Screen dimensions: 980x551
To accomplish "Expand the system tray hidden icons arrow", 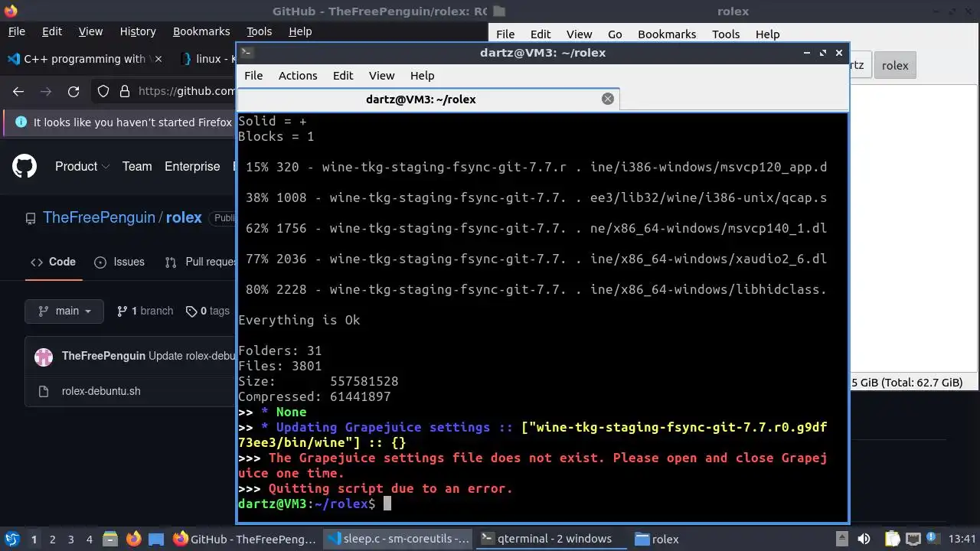I will (841, 539).
